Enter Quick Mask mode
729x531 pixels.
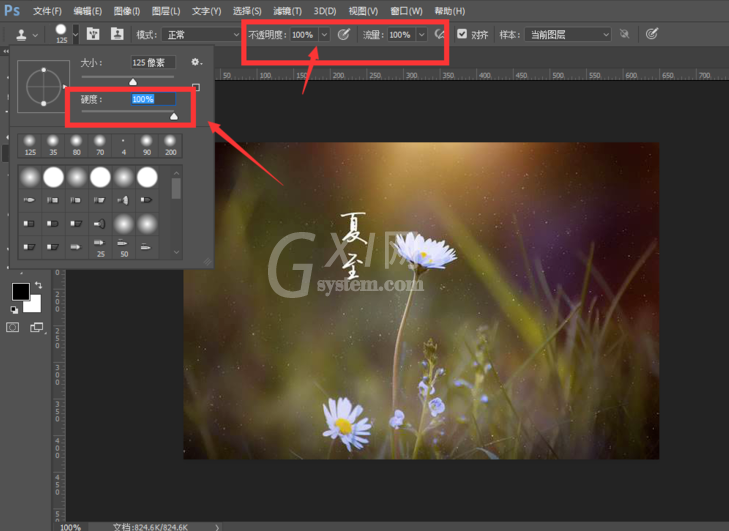point(13,327)
